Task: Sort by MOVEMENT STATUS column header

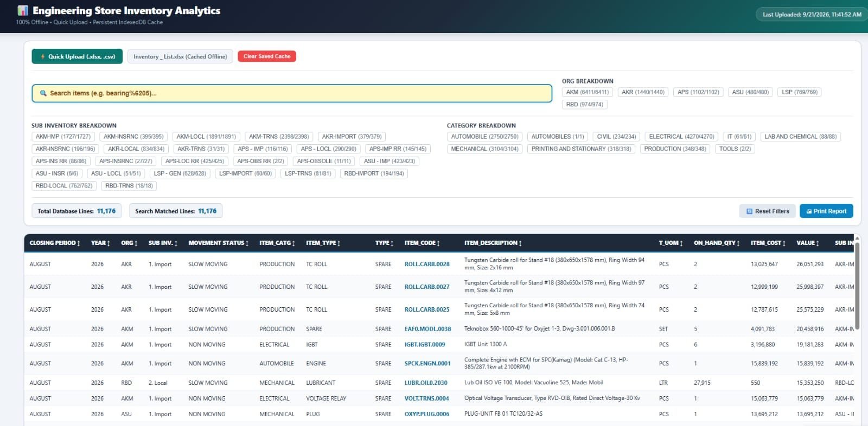Action: (218, 243)
